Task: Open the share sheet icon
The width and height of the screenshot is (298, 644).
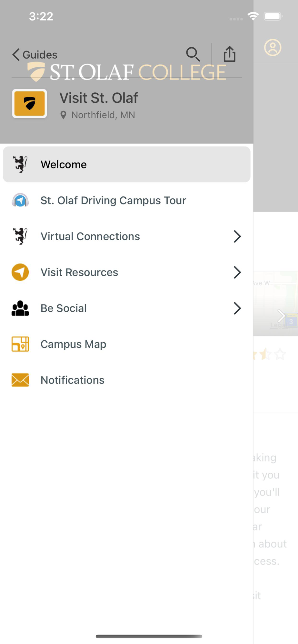Action: (229, 54)
